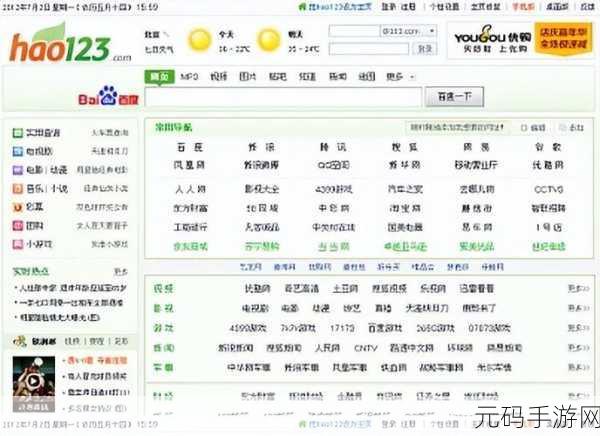Viewport: 600px width, 436px height.
Task: Click the email username field
Action: (x=354, y=31)
